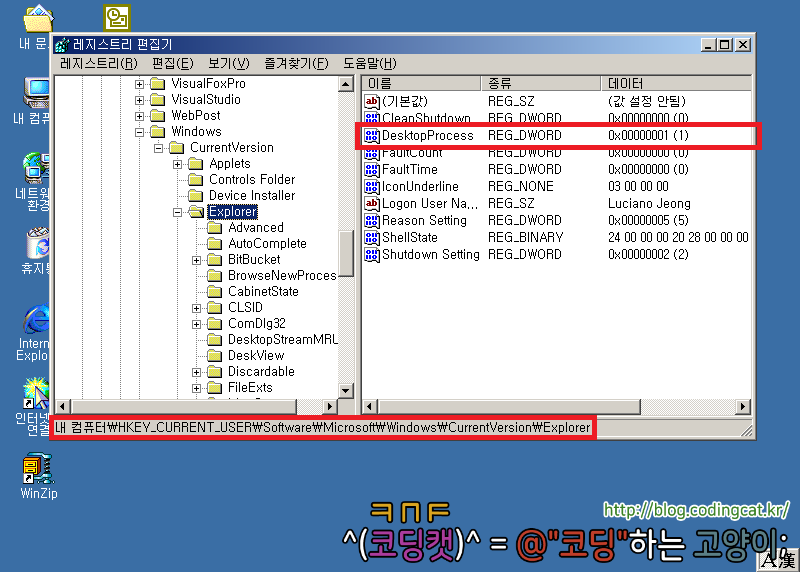Click tree pane scroll down arrow

click(346, 391)
